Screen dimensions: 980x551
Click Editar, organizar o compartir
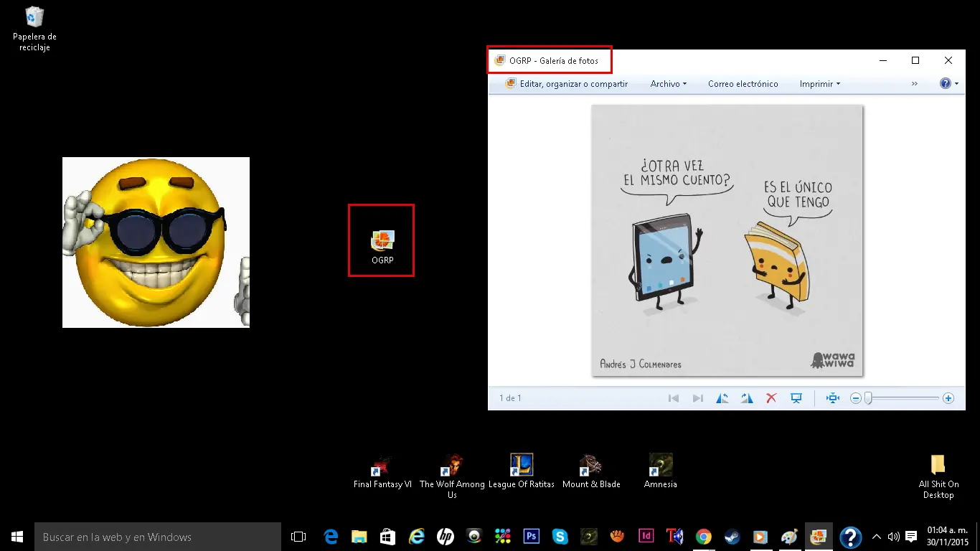[x=567, y=84]
